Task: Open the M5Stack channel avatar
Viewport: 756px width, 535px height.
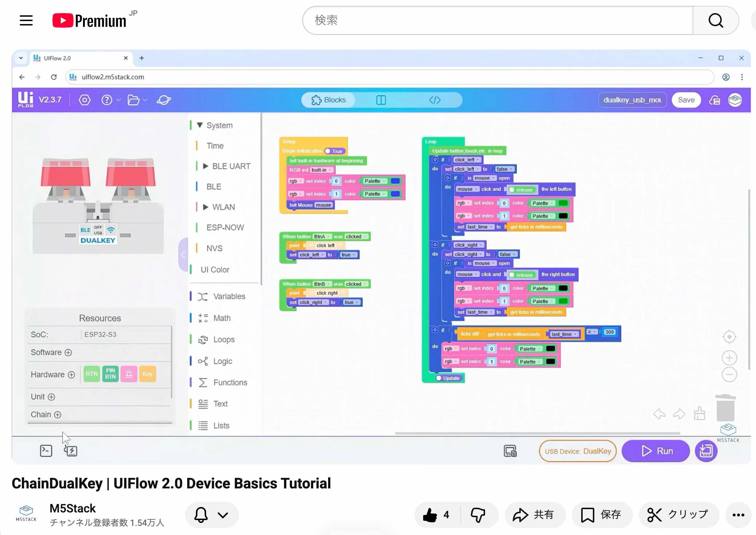Action: (x=26, y=514)
